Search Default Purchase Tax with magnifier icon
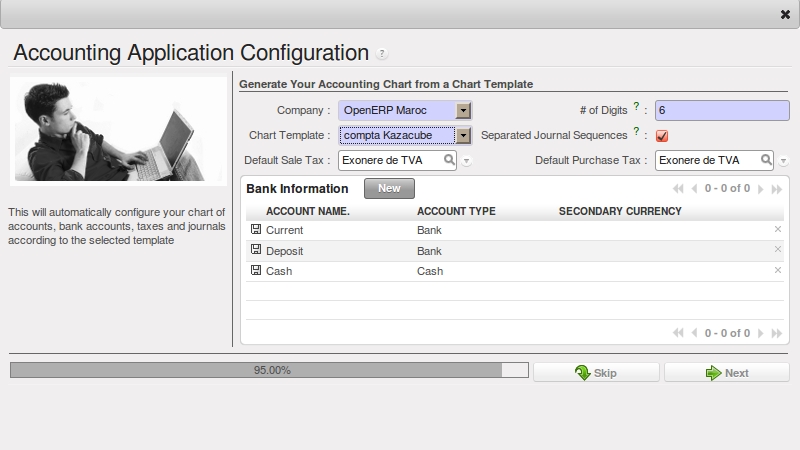This screenshot has height=450, width=800. click(766, 160)
